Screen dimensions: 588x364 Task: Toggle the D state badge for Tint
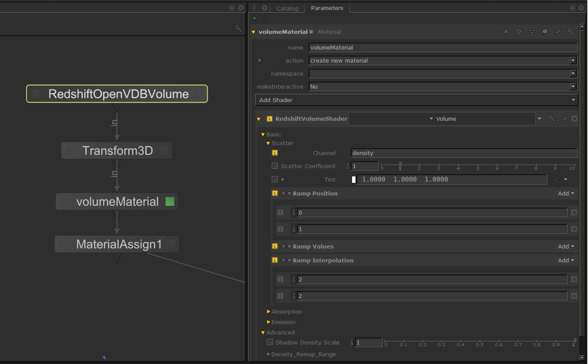pyautogui.click(x=275, y=179)
